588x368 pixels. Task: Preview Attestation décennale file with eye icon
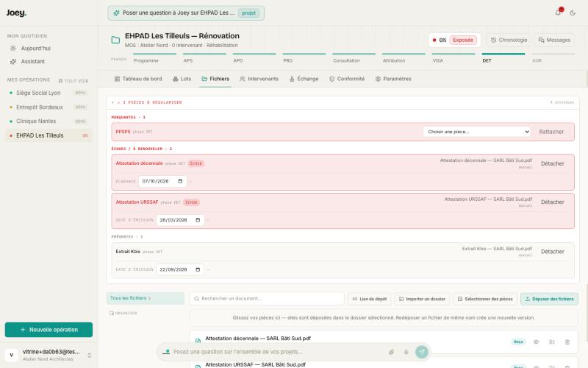[537, 342]
